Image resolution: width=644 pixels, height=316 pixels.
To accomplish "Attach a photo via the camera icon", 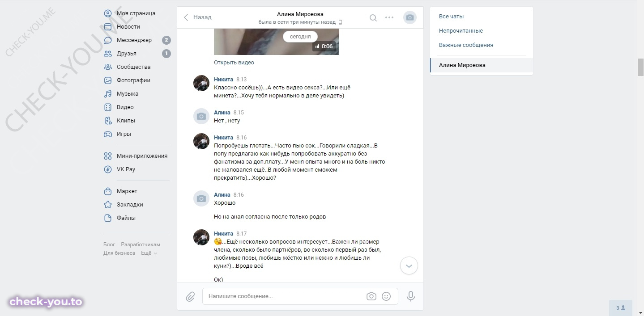I will click(x=371, y=296).
